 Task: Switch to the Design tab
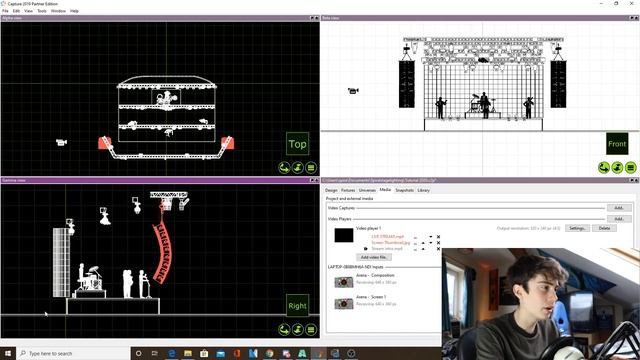pos(331,190)
